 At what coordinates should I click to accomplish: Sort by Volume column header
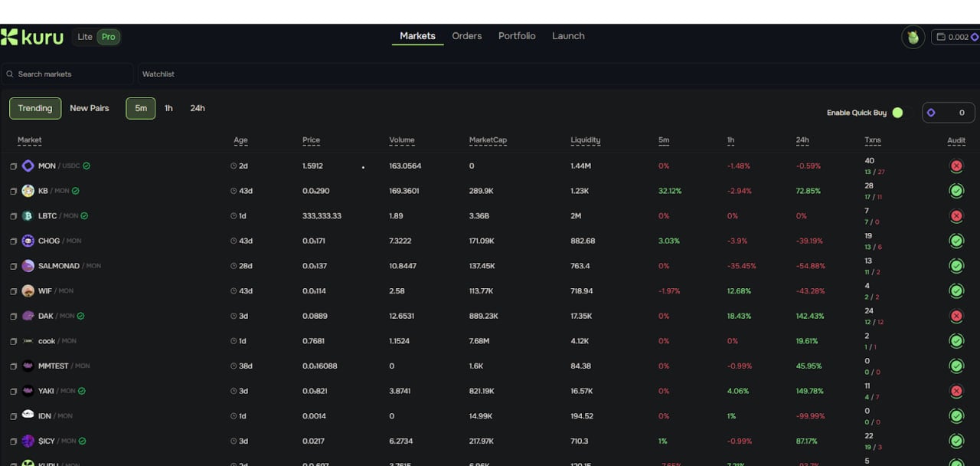(402, 140)
